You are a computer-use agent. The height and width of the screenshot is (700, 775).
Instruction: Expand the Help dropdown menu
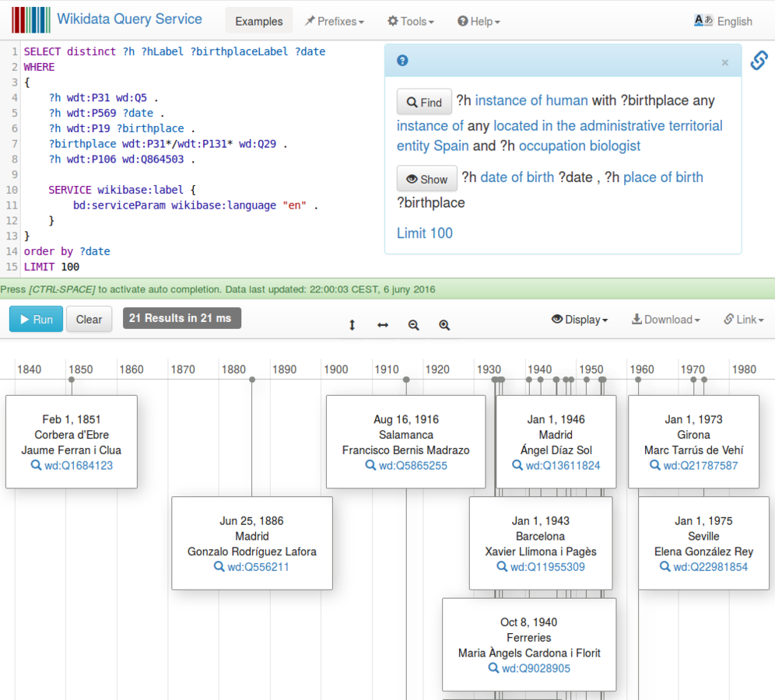point(479,21)
